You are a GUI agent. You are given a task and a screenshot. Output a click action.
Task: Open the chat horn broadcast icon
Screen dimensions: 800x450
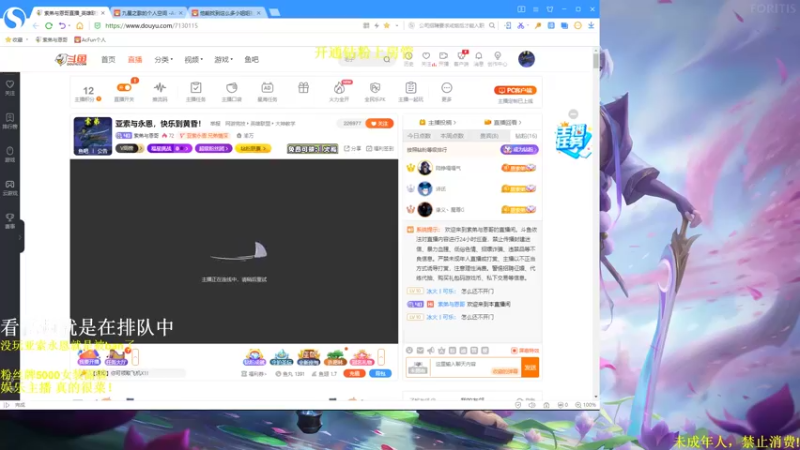(x=431, y=351)
